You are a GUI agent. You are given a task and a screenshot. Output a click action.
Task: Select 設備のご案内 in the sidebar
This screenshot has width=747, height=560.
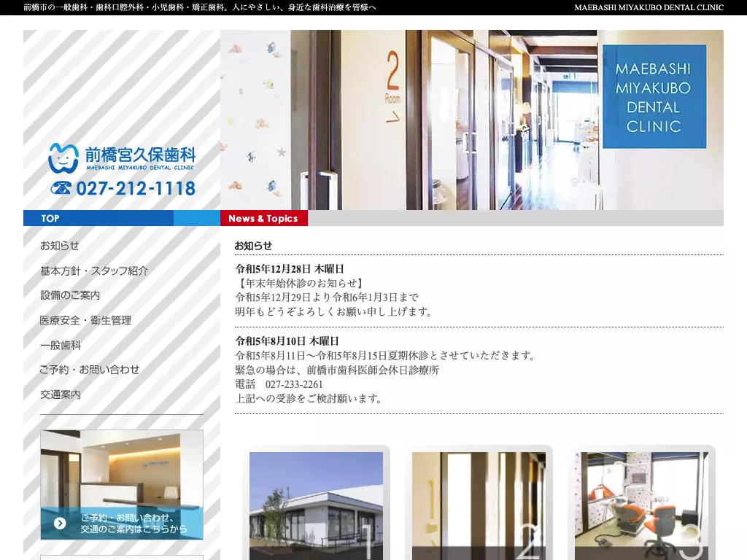click(70, 295)
